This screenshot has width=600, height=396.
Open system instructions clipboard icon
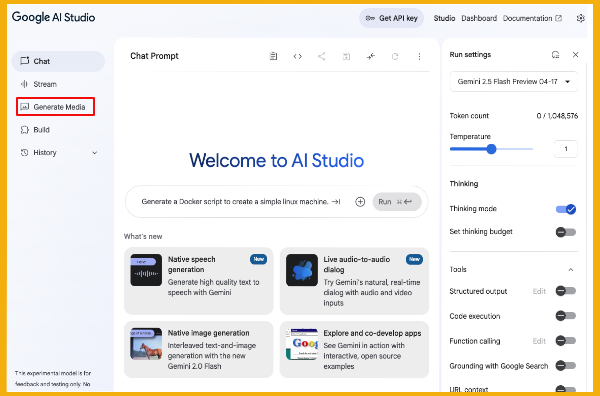click(x=273, y=56)
